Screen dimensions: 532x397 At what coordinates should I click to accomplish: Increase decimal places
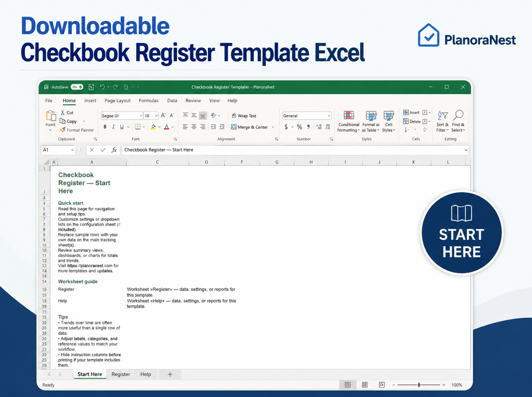coord(319,127)
